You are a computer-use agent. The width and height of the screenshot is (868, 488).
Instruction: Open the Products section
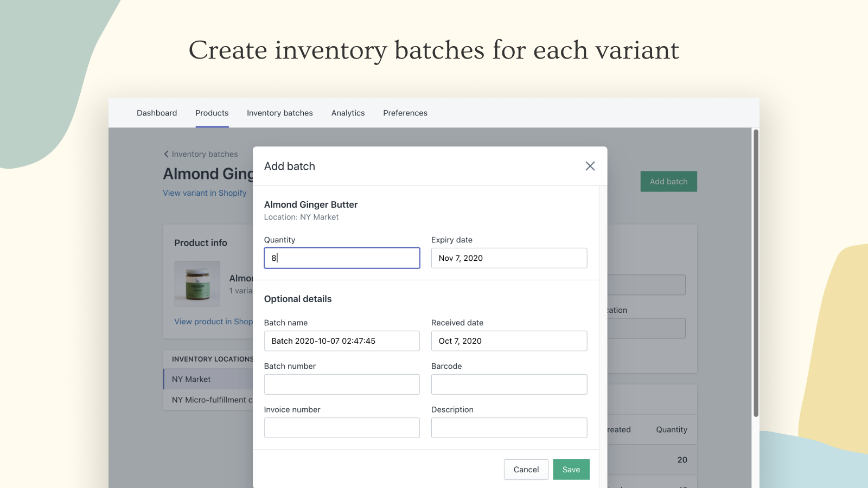tap(212, 113)
